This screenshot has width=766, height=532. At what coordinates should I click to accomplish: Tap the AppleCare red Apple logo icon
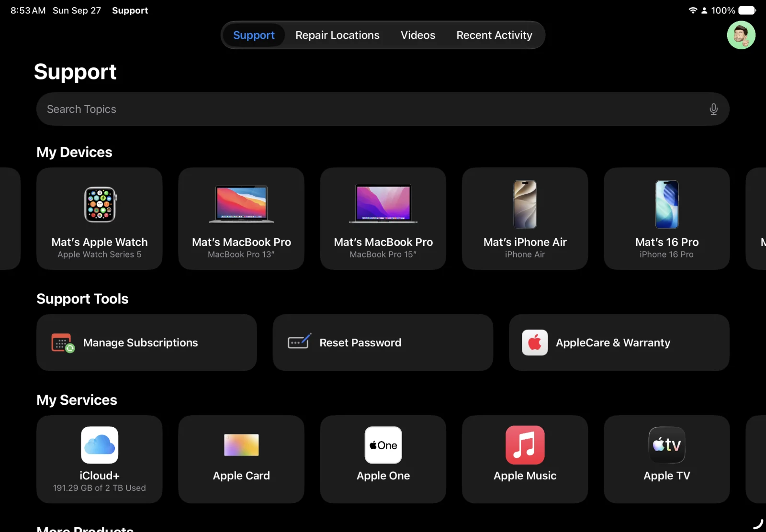click(x=535, y=343)
